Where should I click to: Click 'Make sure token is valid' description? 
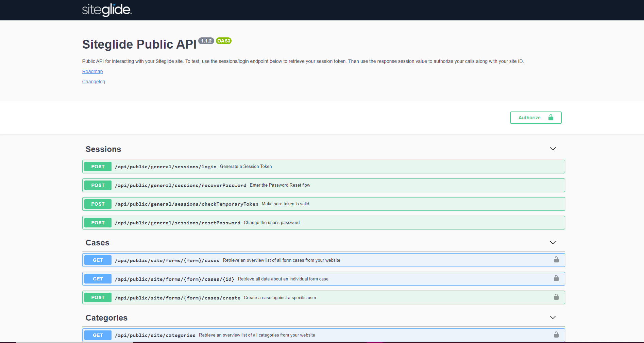[285, 204]
